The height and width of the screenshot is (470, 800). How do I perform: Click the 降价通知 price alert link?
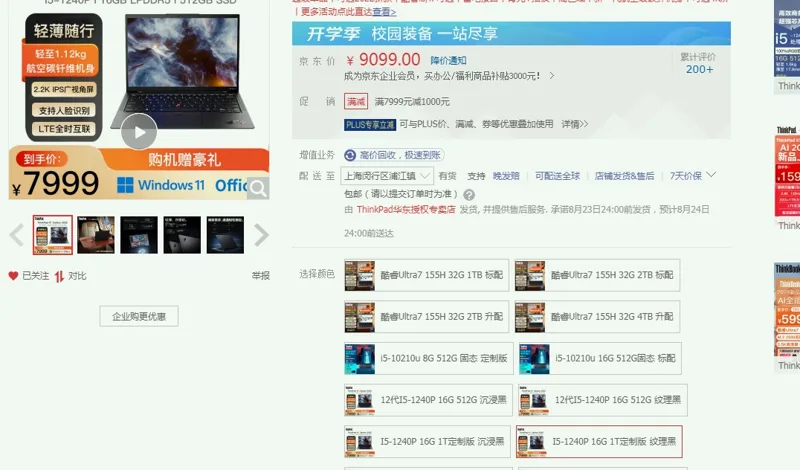(448, 60)
